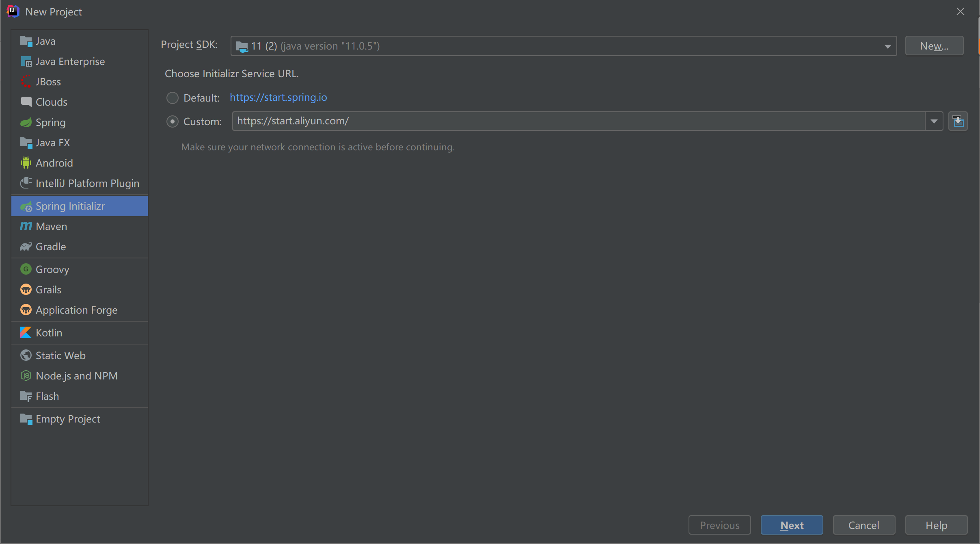
Task: Click inside the custom URL text field
Action: click(x=568, y=121)
